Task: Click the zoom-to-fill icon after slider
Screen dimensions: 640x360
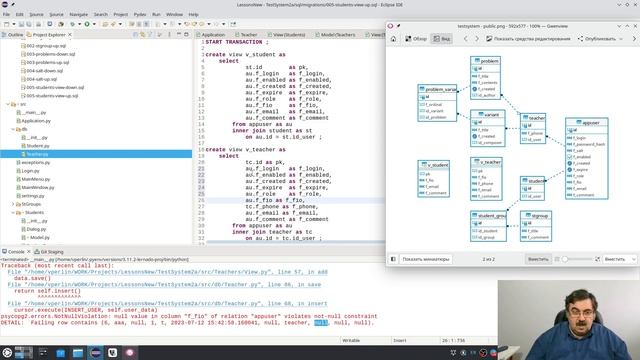Action: point(598,259)
